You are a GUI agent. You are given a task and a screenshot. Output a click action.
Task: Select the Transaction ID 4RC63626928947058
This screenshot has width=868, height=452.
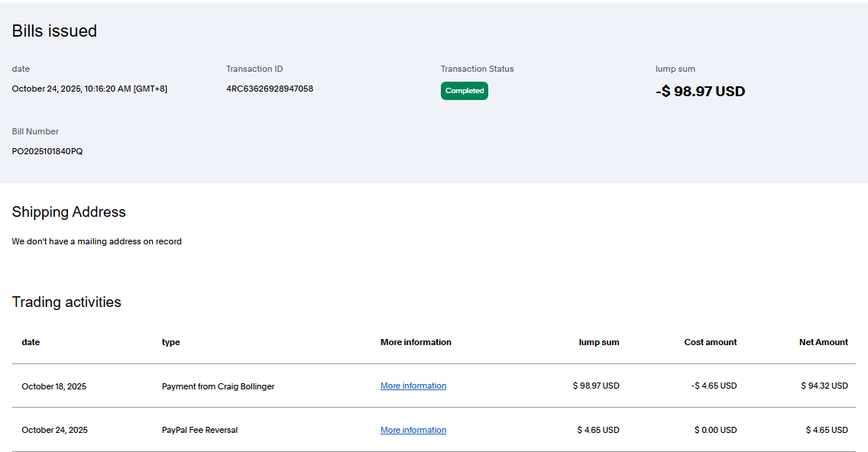tap(269, 89)
